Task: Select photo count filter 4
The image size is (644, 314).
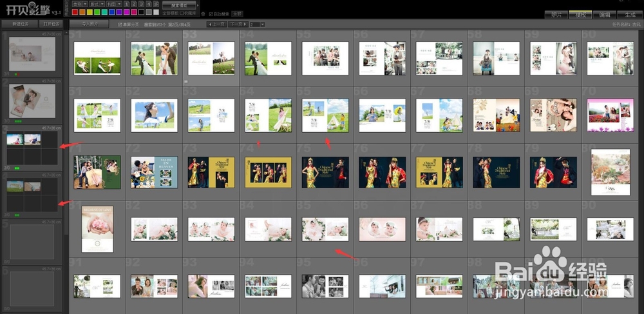Action: [149, 4]
